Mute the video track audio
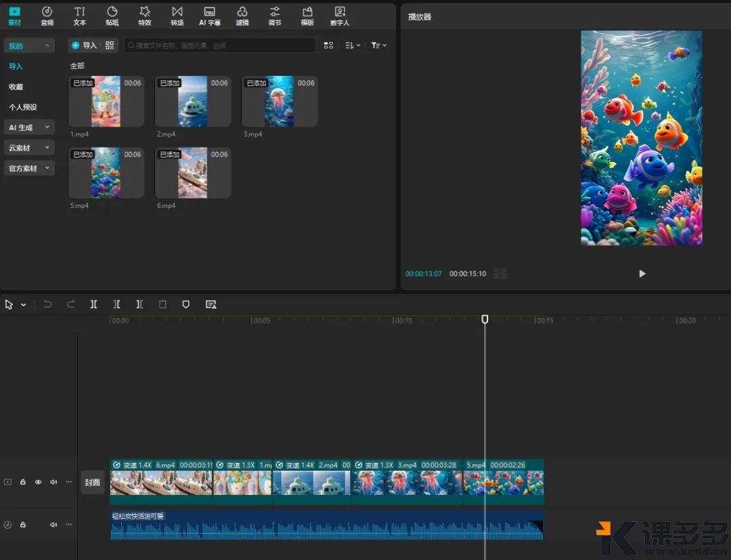The width and height of the screenshot is (731, 560). coord(53,482)
